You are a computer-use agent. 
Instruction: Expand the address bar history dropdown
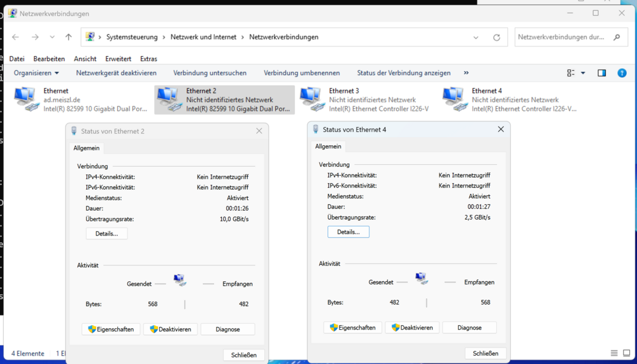point(476,38)
